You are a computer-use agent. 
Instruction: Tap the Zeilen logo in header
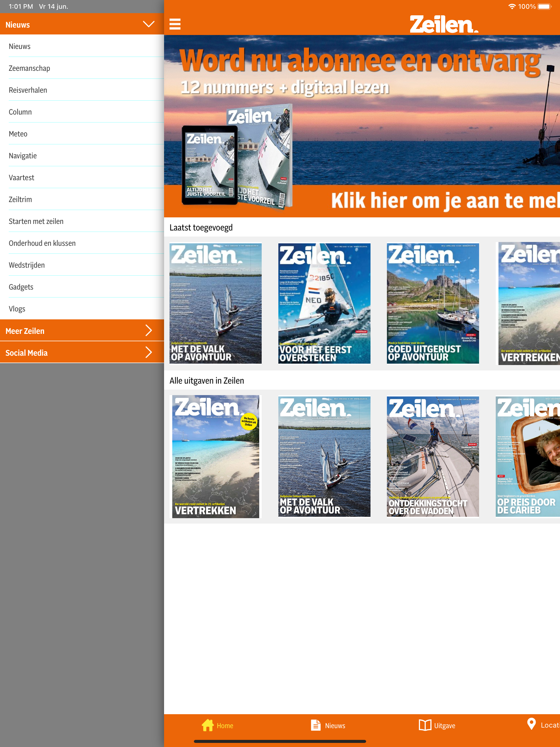(444, 24)
